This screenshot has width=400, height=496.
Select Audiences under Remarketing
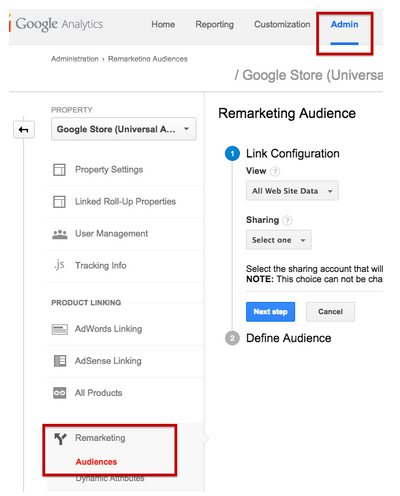click(x=96, y=462)
